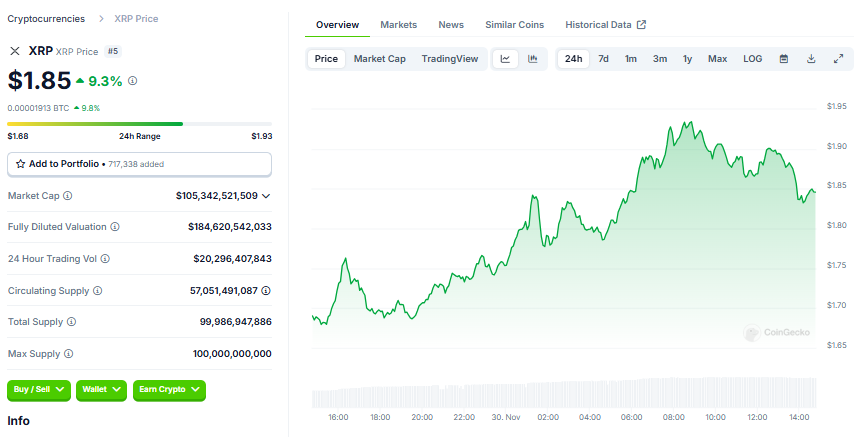Switch to the News tab
The width and height of the screenshot is (862, 437).
coord(451,25)
